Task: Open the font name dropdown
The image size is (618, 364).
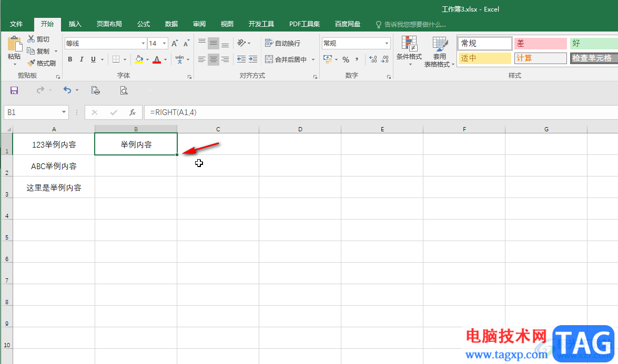Action: coord(143,43)
